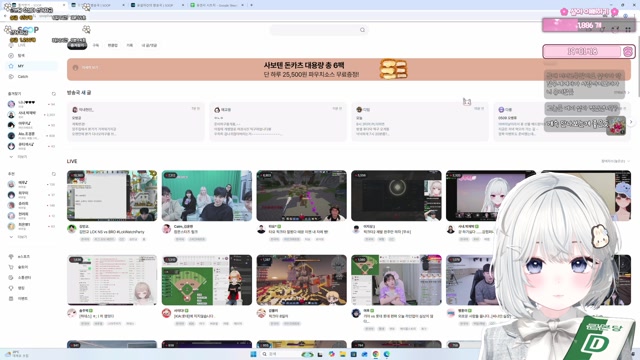Expand more favorites under favorites list
Screen dimensions: 640x360
(19, 157)
